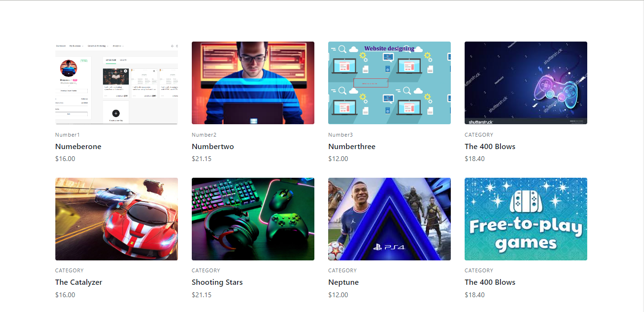The height and width of the screenshot is (312, 644).
Task: Open the Numeberone product title link
Action: pyautogui.click(x=78, y=147)
